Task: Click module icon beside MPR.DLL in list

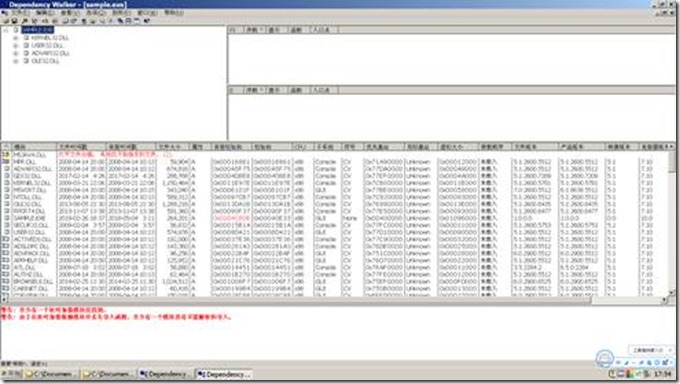Action: pyautogui.click(x=6, y=161)
